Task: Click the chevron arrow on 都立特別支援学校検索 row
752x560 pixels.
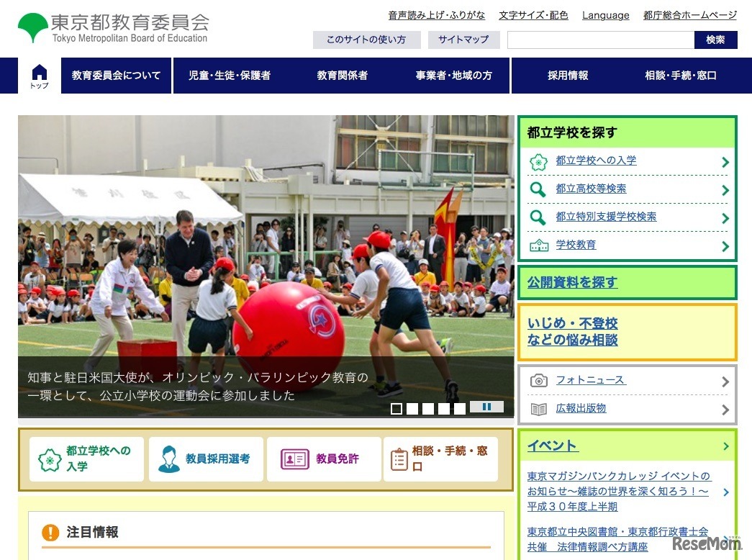Action: [725, 218]
